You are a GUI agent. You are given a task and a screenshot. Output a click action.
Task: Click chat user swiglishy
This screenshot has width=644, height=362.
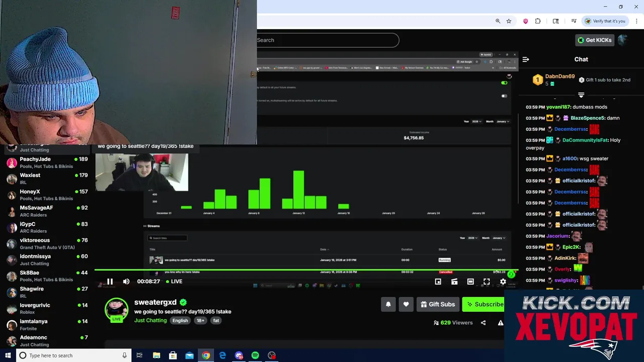(x=566, y=281)
